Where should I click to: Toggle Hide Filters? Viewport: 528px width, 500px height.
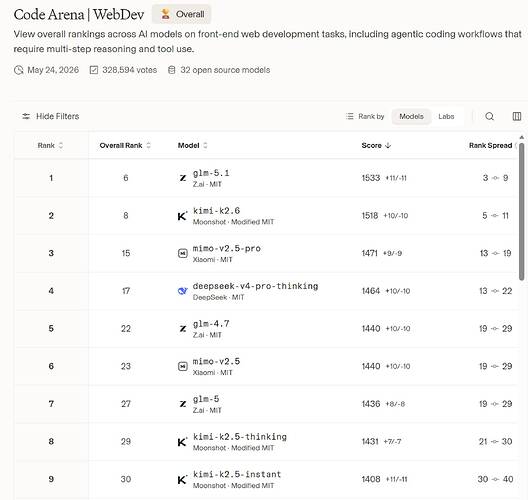point(51,116)
